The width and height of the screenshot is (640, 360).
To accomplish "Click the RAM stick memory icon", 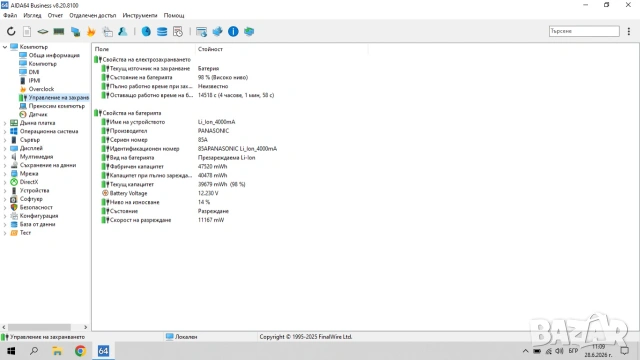I will tap(59, 31).
